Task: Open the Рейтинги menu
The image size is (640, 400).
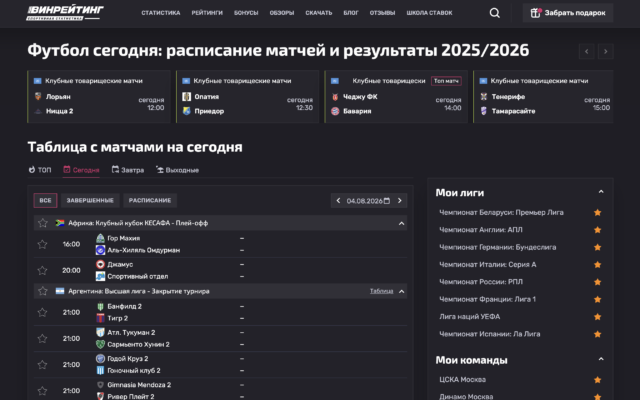Action: [207, 13]
